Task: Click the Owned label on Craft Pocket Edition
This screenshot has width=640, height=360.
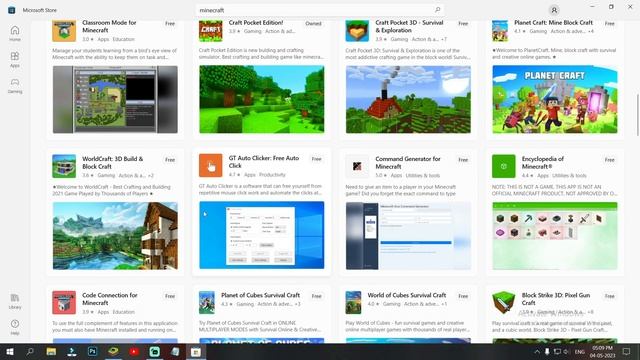Action: (x=313, y=24)
